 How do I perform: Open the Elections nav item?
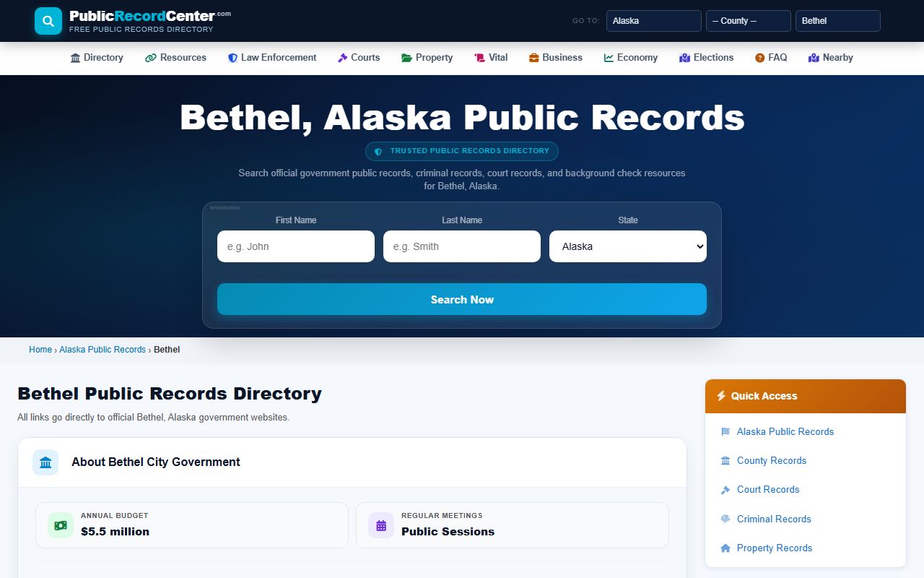click(x=707, y=58)
